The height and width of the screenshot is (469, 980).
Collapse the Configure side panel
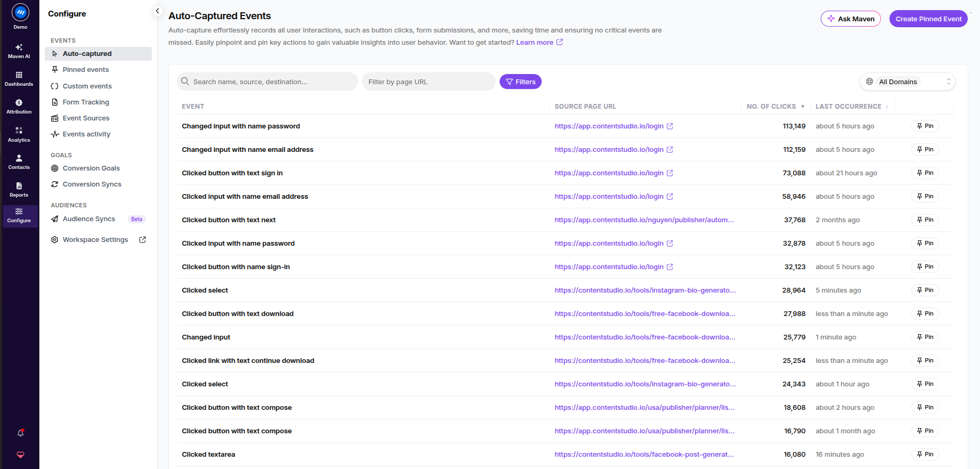coord(157,11)
